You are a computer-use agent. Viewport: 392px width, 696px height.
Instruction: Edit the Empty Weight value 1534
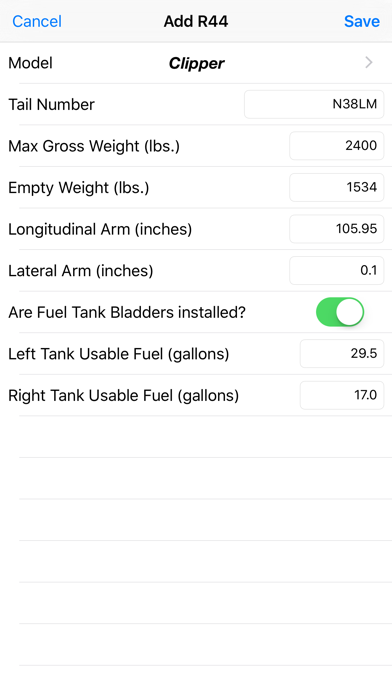point(337,187)
